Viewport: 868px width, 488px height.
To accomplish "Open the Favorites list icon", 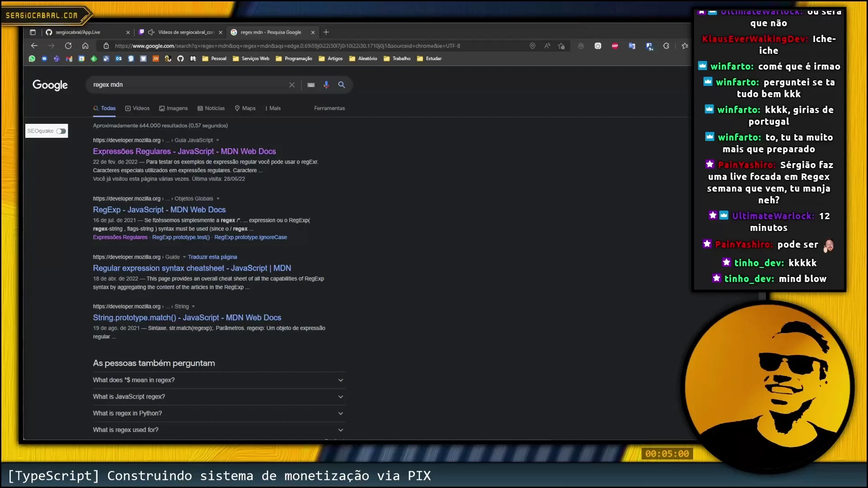I will 684,46.
